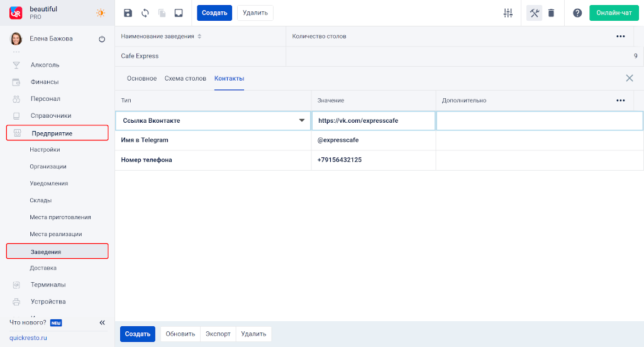Open the help question mark icon

pyautogui.click(x=577, y=13)
